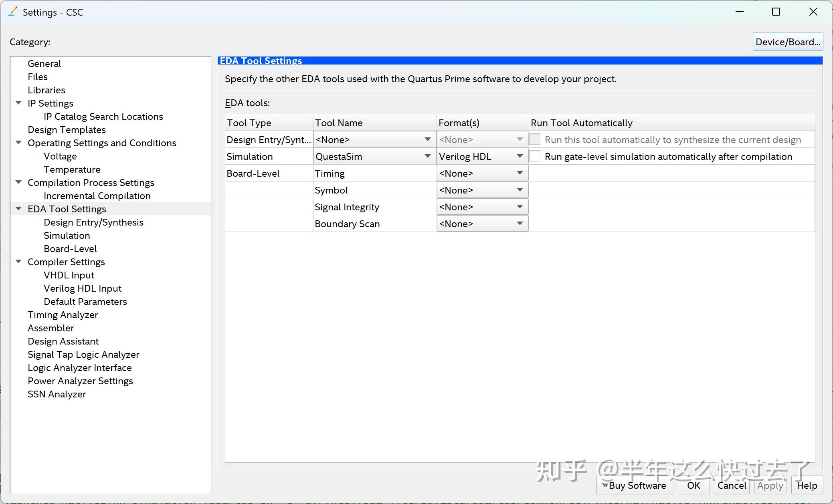833x504 pixels.
Task: Open Help for settings dialog
Action: click(x=807, y=485)
